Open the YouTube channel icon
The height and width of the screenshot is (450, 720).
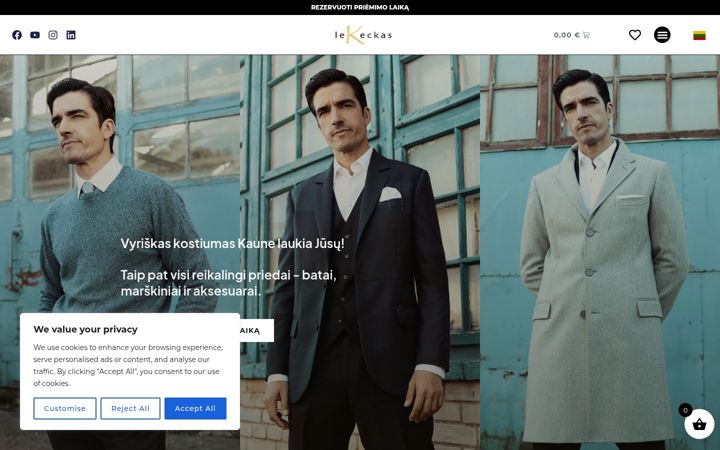click(x=35, y=35)
